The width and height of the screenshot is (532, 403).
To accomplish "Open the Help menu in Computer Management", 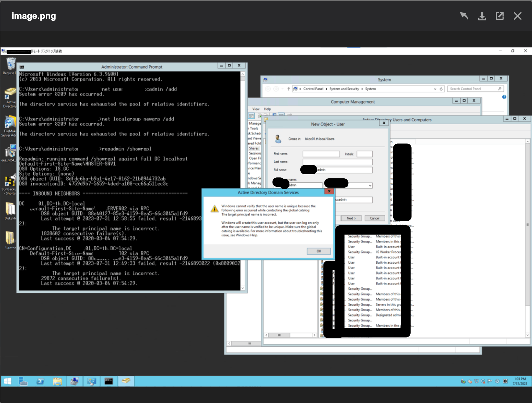I will 267,109.
